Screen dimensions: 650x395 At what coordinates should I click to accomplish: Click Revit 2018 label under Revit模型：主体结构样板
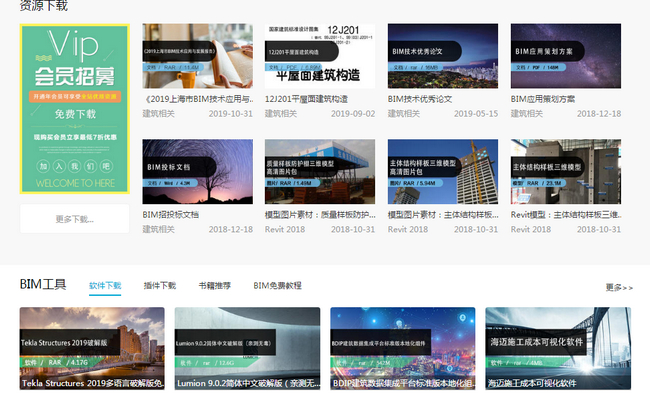[531, 229]
